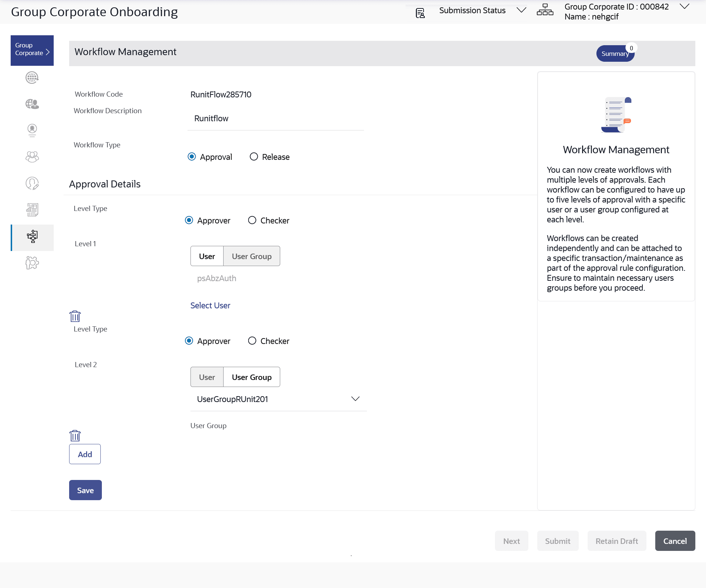Click the organization hierarchy icon in header
This screenshot has height=588, width=706.
click(545, 10)
